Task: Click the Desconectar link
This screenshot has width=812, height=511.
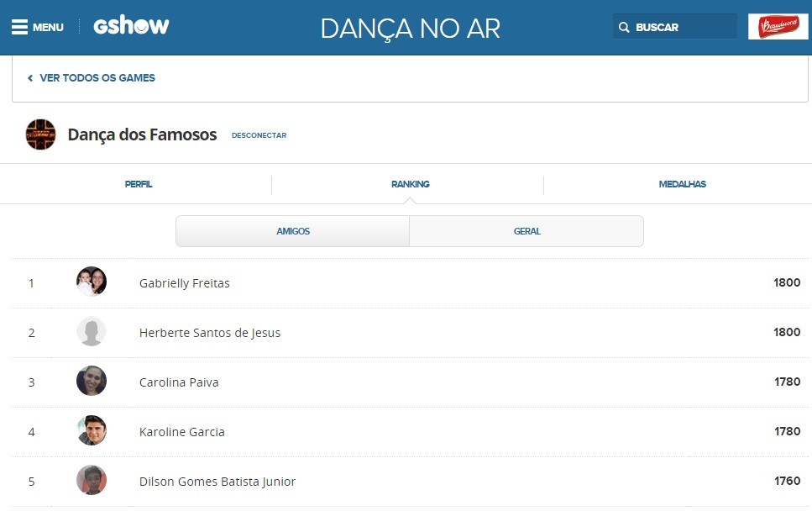Action: point(259,135)
